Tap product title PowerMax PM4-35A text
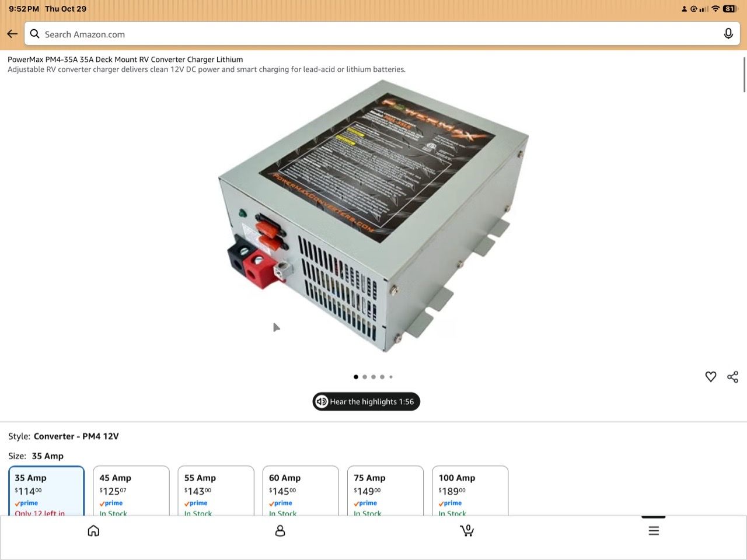The height and width of the screenshot is (560, 747). tap(125, 60)
